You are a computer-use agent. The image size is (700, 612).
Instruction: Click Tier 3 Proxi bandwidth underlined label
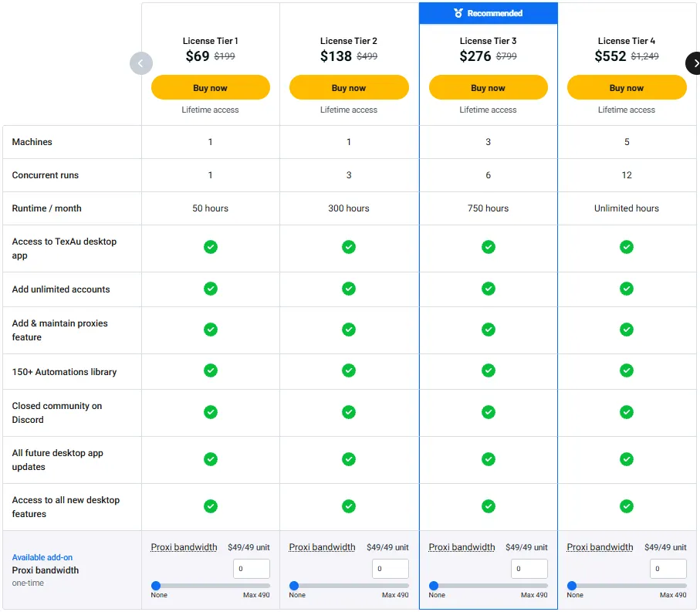pyautogui.click(x=462, y=547)
